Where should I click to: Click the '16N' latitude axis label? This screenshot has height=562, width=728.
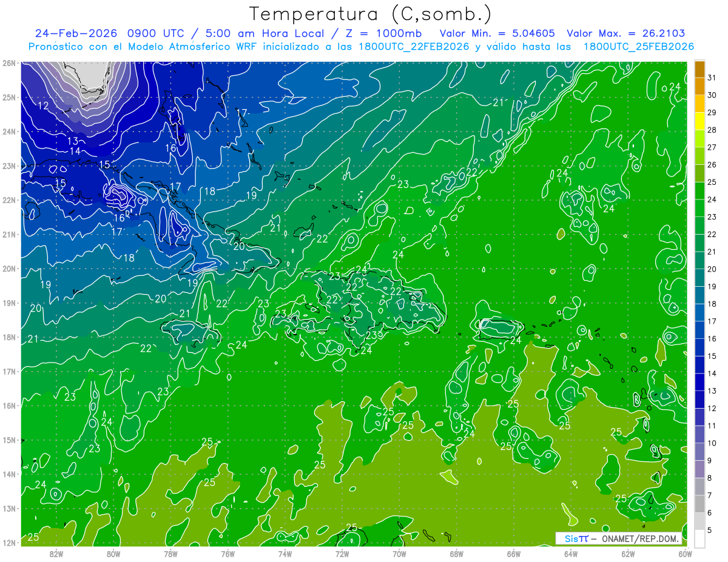(8, 406)
